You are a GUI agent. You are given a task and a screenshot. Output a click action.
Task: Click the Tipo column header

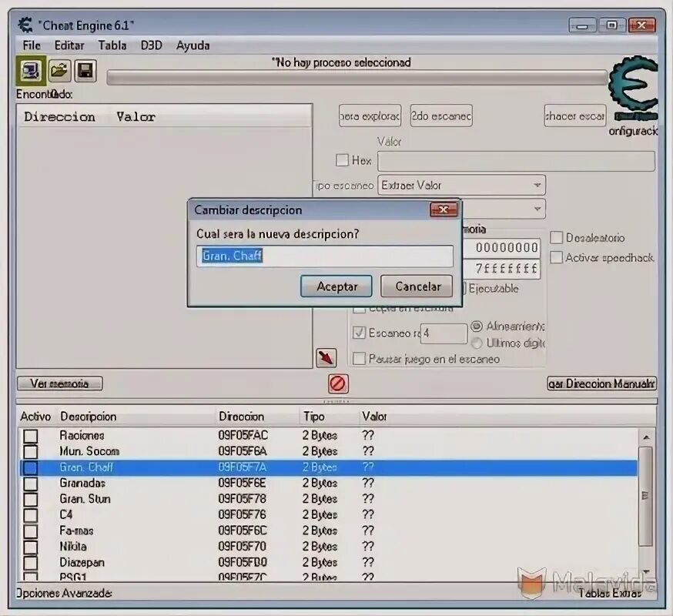point(314,417)
